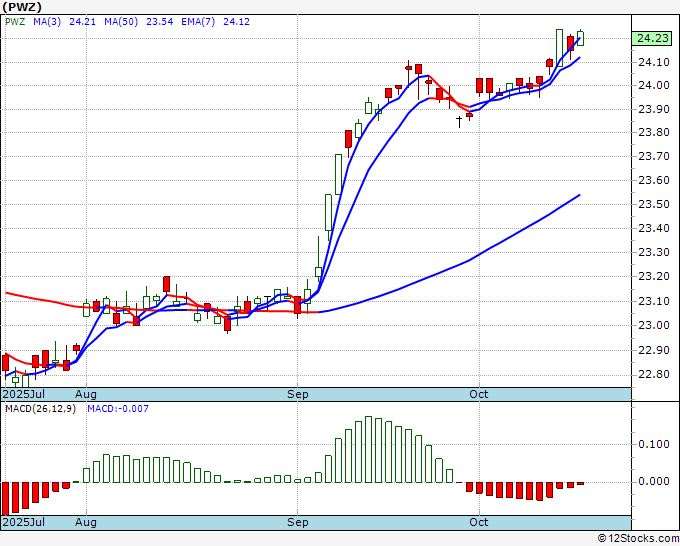Select the MA(3) legend label

(47, 20)
